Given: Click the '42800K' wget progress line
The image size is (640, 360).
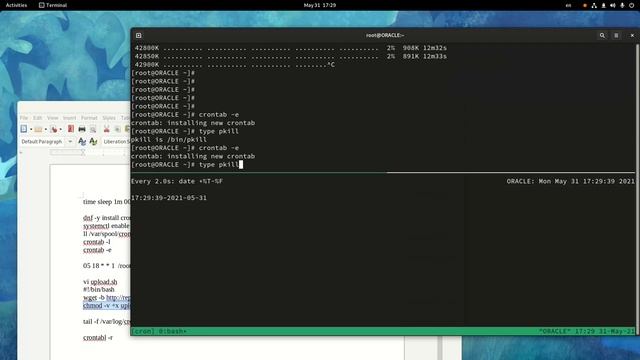Looking at the screenshot, I should click(291, 48).
